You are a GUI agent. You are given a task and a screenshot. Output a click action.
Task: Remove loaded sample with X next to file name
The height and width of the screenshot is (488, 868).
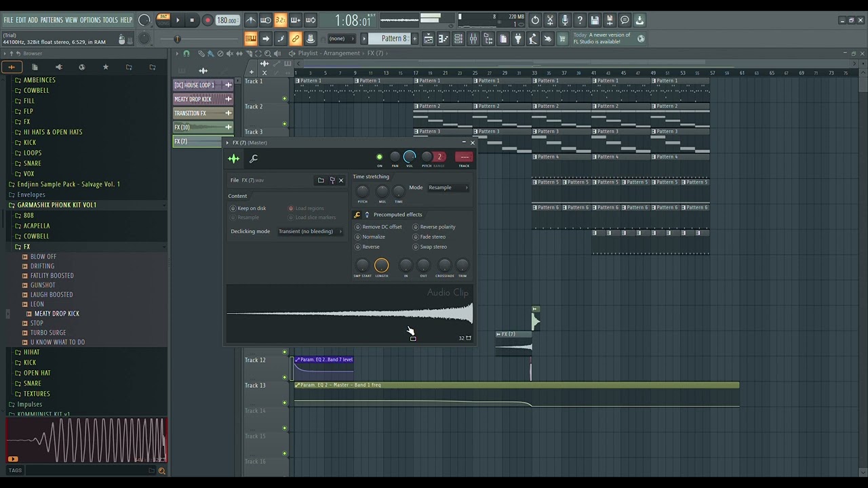[341, 180]
